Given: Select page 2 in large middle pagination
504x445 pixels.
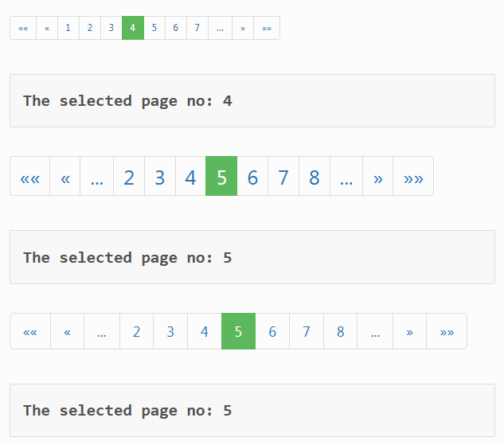Looking at the screenshot, I should [x=129, y=176].
